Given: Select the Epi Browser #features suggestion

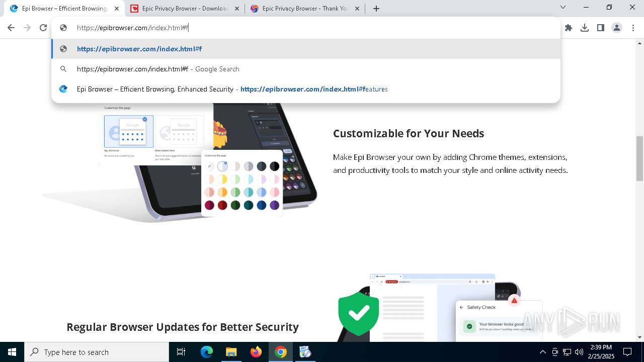Looking at the screenshot, I should tap(306, 89).
